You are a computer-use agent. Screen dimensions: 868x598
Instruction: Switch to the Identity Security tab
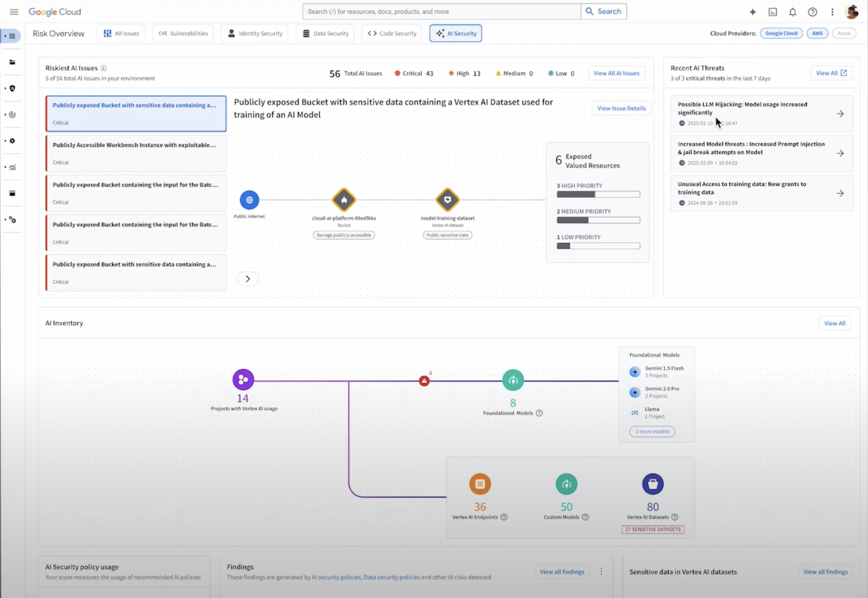(x=254, y=33)
